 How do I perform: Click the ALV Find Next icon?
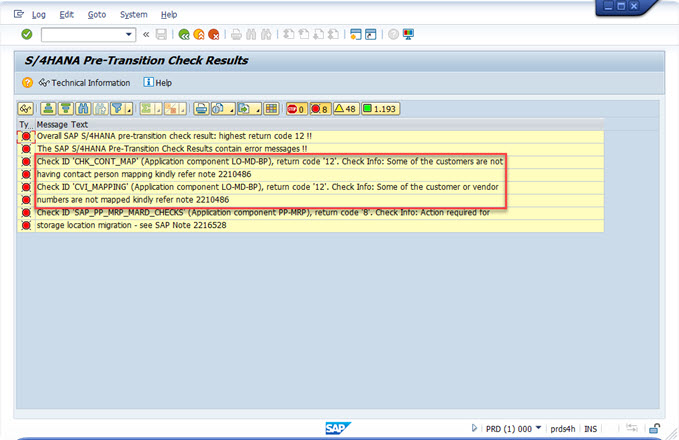pyautogui.click(x=100, y=109)
